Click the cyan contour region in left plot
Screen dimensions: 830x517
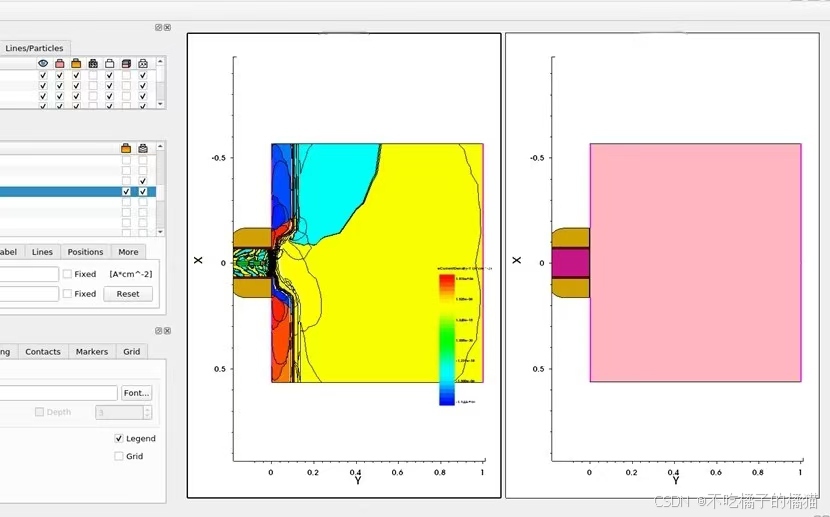point(333,191)
